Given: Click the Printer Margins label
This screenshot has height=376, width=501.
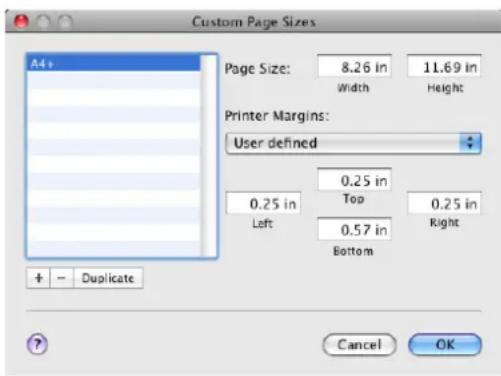Looking at the screenshot, I should tap(277, 116).
